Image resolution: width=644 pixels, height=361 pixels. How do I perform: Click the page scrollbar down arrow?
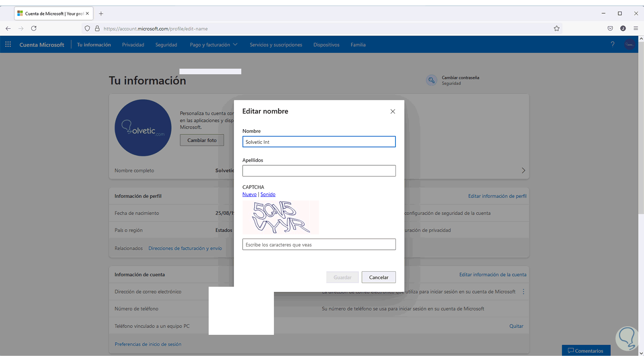pos(641,353)
